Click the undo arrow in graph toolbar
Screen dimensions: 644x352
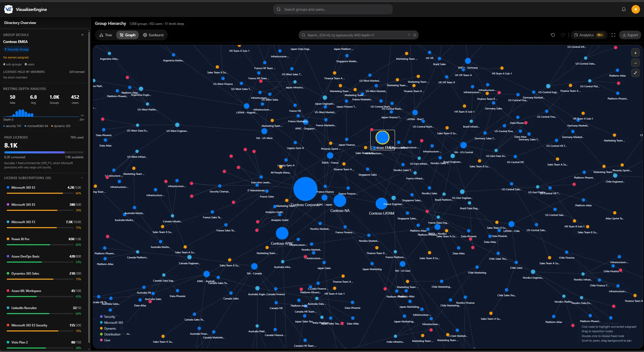coord(553,35)
